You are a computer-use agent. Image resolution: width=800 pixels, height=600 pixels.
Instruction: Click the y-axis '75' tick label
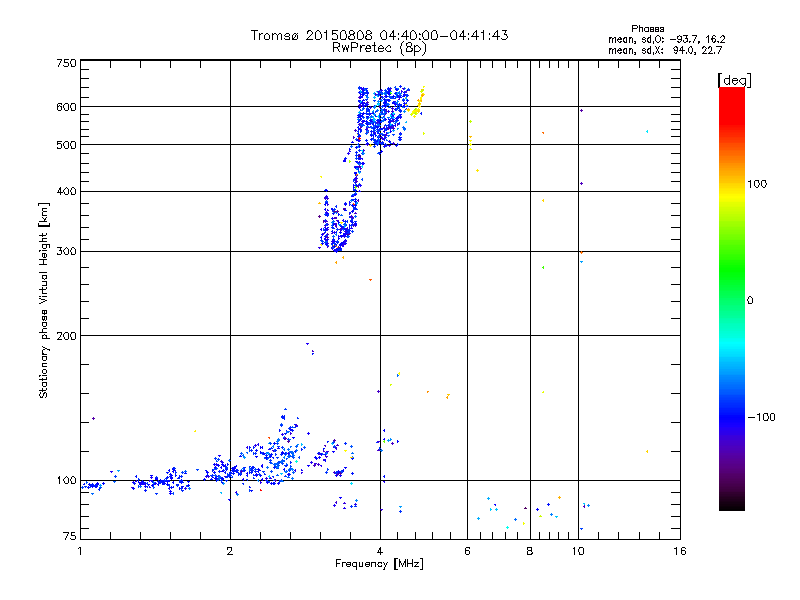click(x=70, y=536)
